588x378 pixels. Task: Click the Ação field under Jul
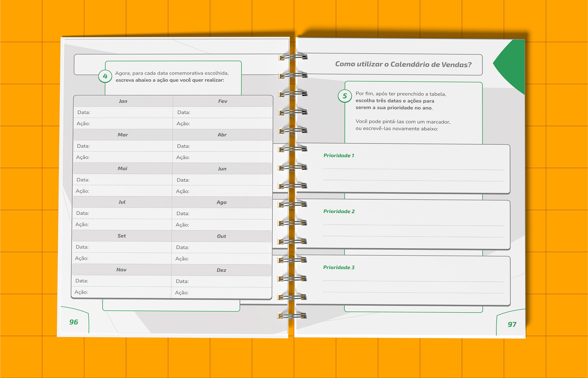coord(122,225)
